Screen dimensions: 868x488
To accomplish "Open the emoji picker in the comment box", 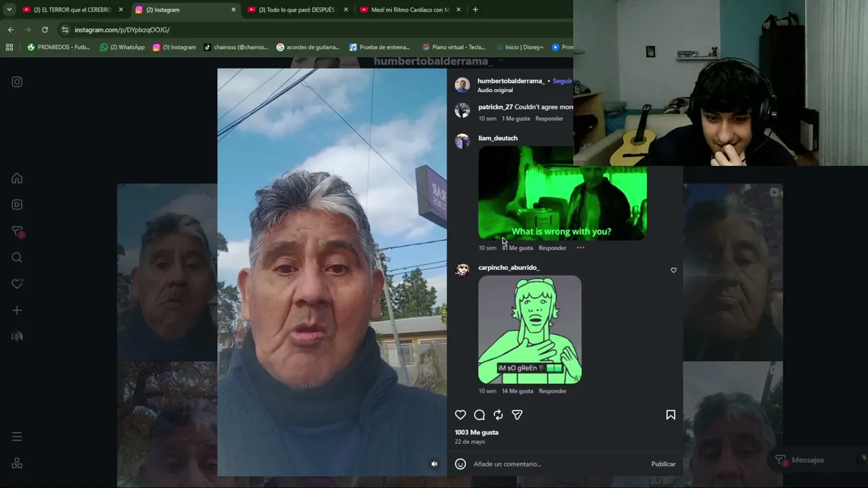I will coord(460,464).
